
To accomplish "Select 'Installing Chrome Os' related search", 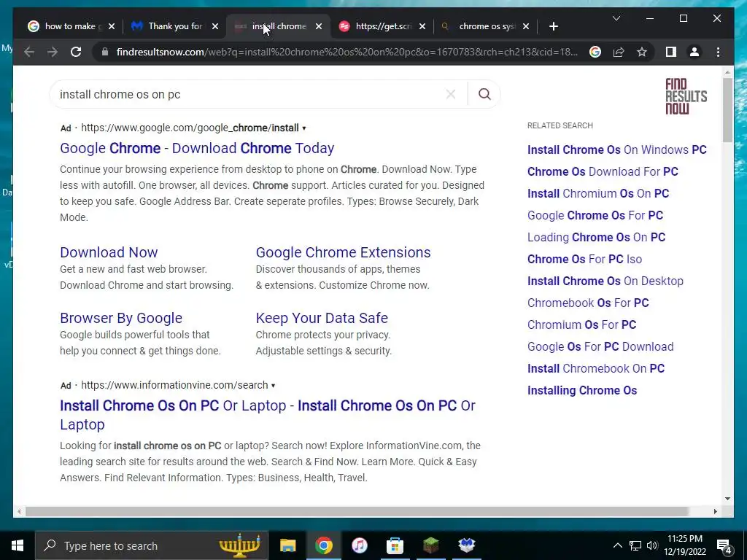I will coord(582,391).
